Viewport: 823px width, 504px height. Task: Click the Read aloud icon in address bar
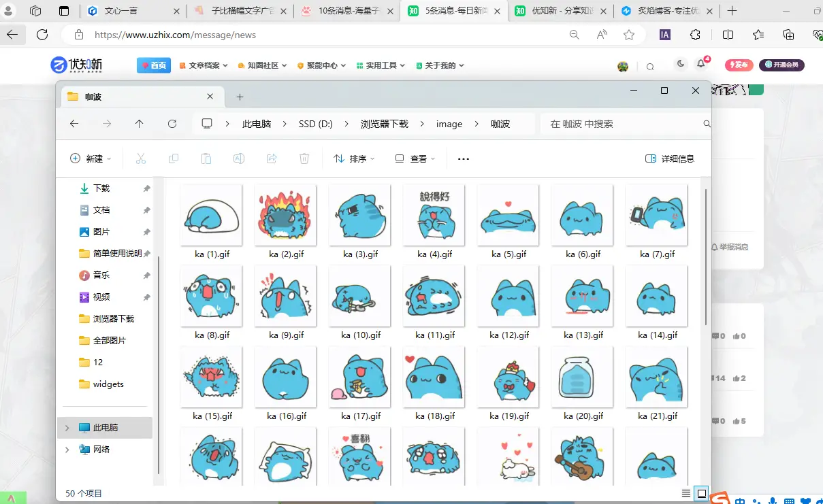(602, 35)
